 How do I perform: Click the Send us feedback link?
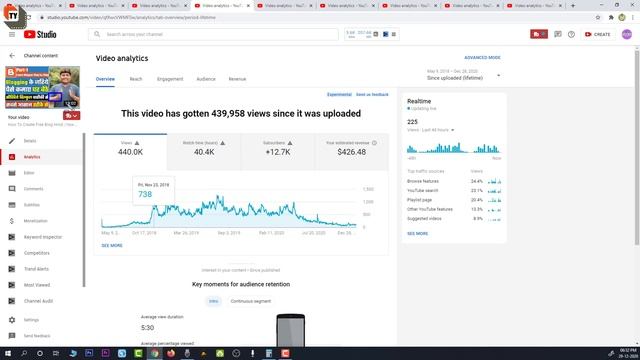coord(372,95)
